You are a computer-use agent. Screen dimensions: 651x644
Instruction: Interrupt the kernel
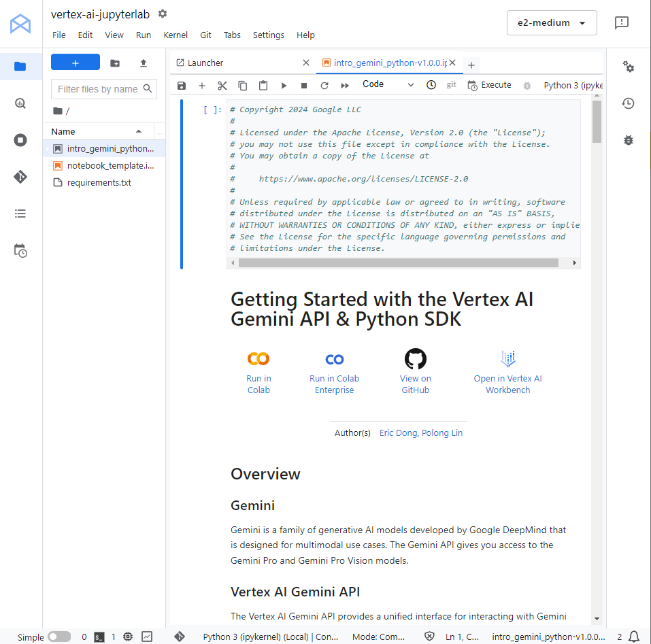tap(304, 86)
